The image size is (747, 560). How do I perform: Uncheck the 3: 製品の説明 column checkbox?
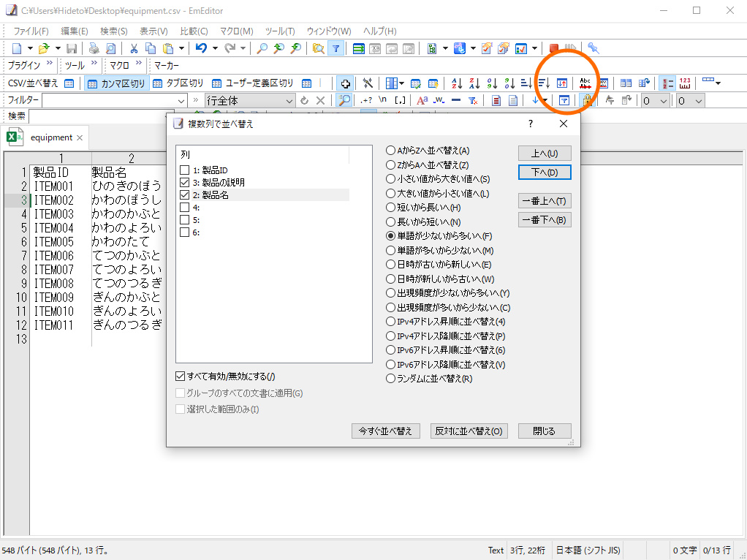(184, 183)
